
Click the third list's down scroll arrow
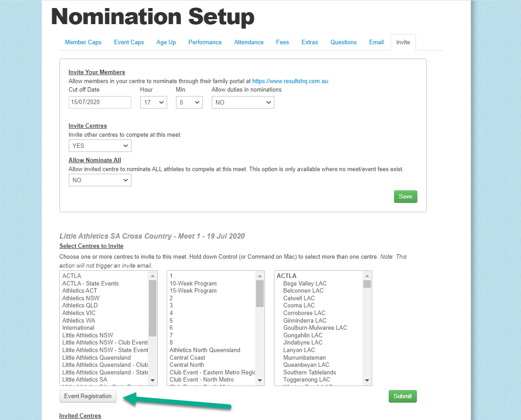pos(367,380)
